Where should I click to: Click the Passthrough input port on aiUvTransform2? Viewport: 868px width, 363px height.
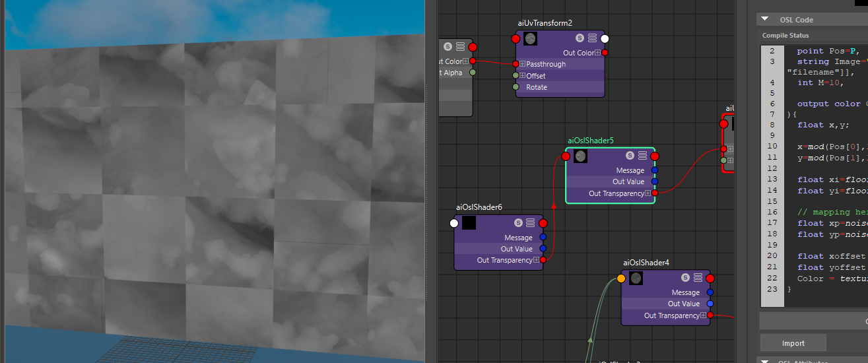coord(516,64)
